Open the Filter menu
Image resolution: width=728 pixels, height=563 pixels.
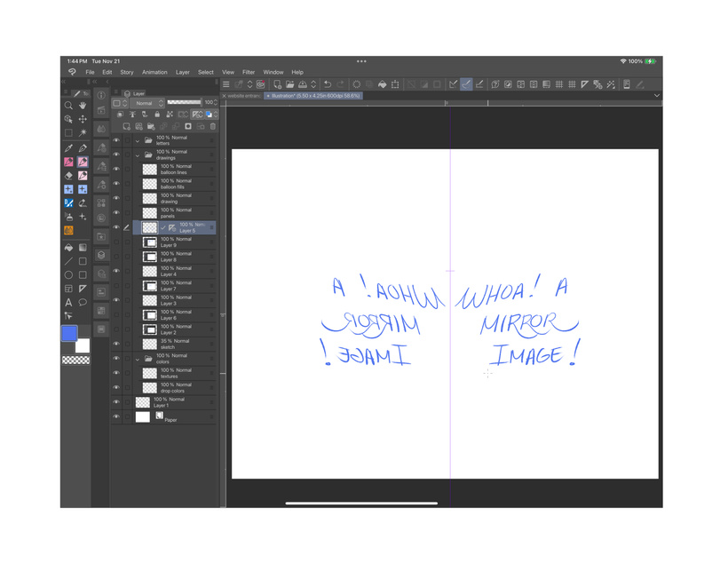[x=249, y=72]
